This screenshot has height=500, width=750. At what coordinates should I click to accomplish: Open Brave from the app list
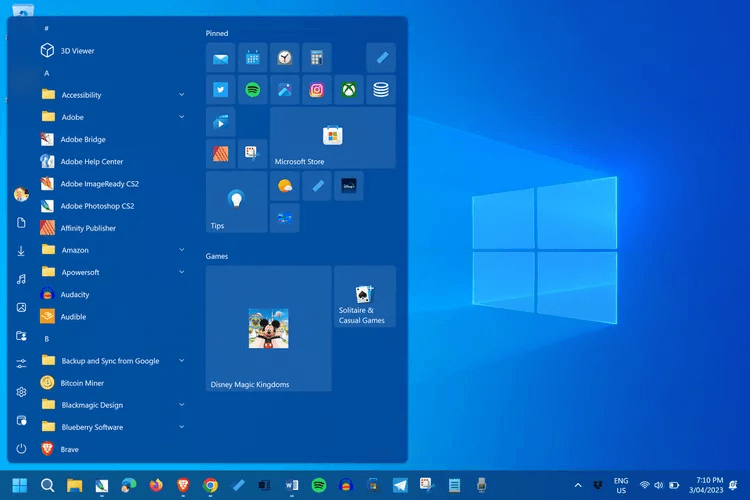[x=112, y=449]
